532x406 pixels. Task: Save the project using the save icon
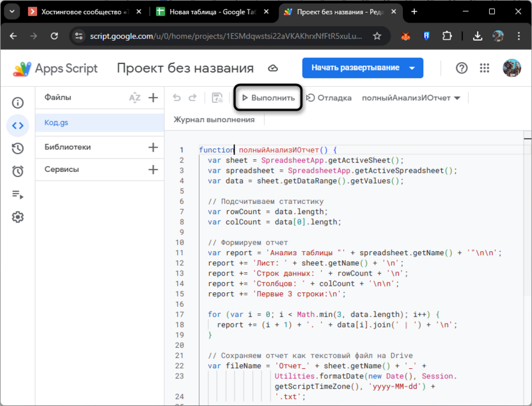click(x=217, y=98)
